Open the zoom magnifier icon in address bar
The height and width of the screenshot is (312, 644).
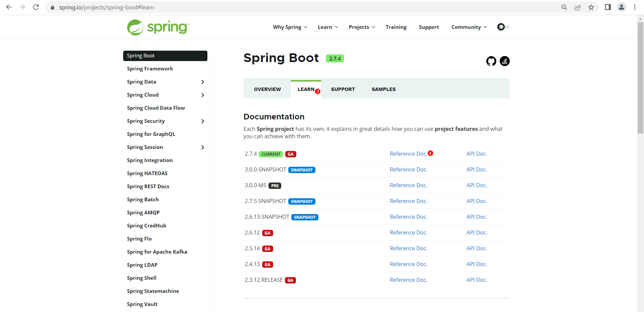564,7
